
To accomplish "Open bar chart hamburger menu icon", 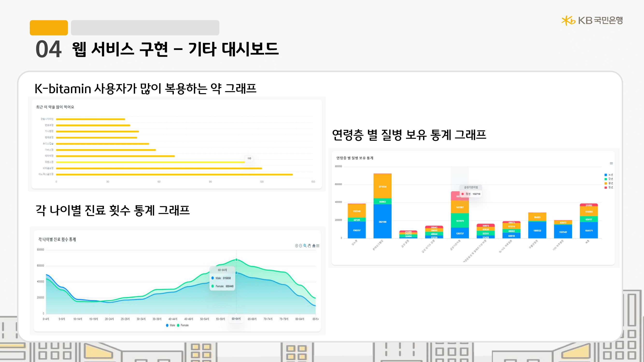I will tap(611, 163).
